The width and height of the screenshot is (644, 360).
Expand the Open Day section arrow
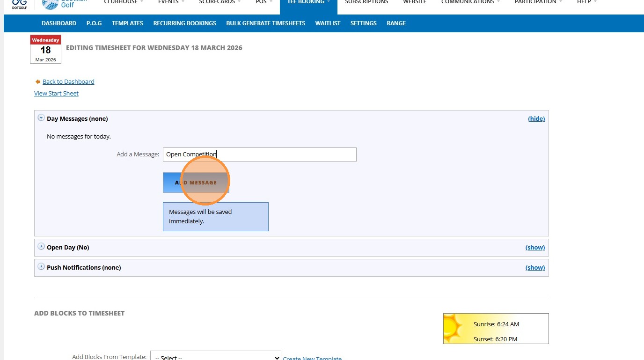[41, 247]
